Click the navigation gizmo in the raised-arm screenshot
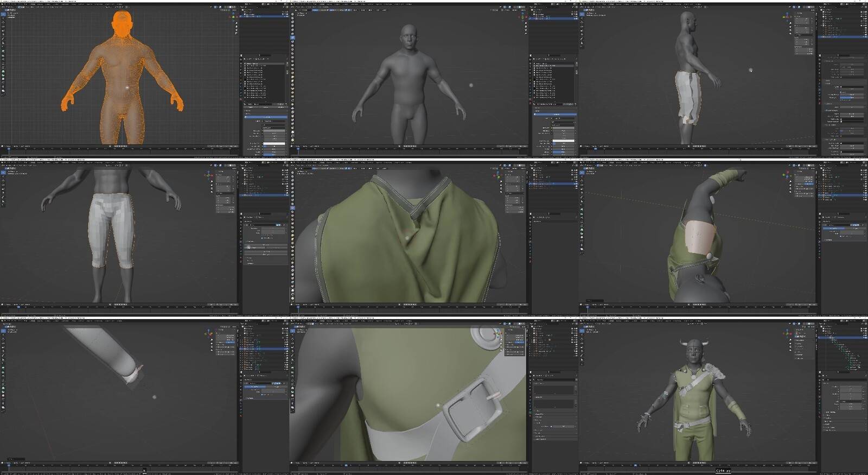The image size is (868, 475). (x=787, y=175)
